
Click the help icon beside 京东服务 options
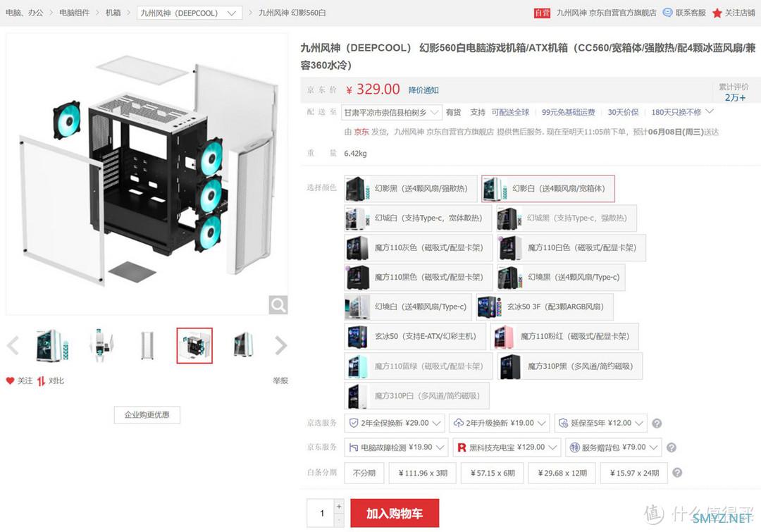(x=672, y=447)
